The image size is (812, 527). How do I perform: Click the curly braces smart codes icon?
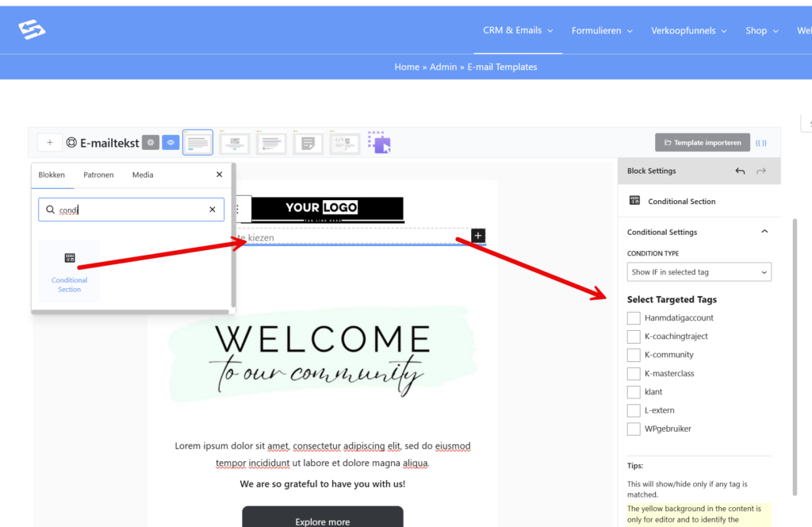761,143
